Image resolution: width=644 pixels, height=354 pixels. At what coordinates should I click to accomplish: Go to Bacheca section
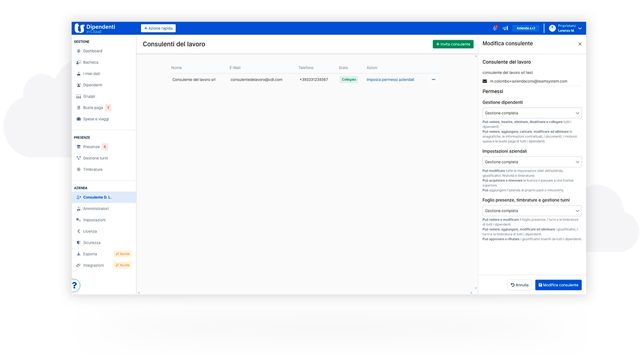pos(91,62)
